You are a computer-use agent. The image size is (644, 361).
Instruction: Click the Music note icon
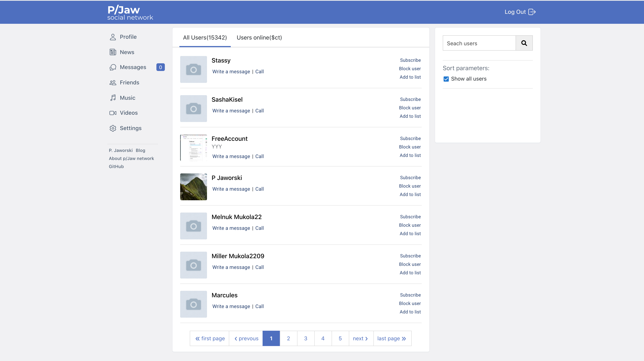(x=113, y=98)
